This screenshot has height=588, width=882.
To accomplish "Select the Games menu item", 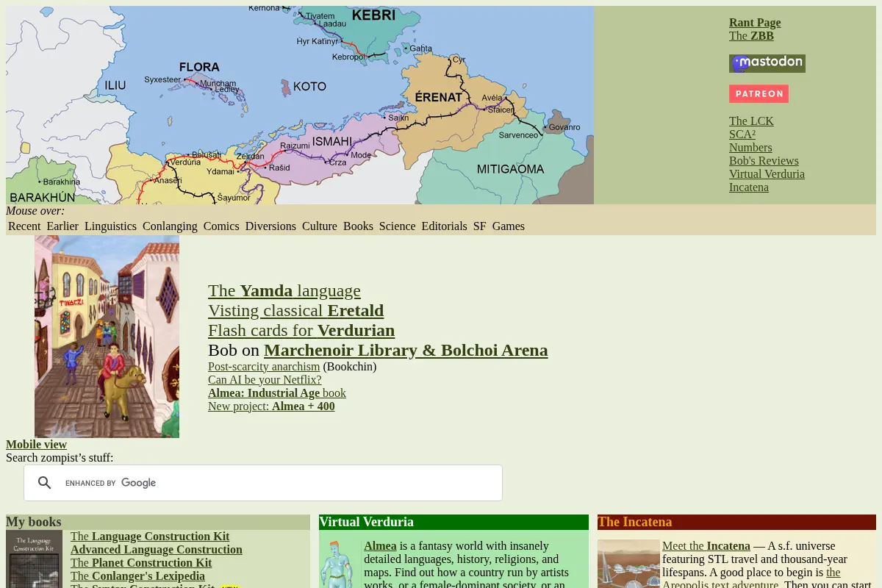I will tap(509, 226).
